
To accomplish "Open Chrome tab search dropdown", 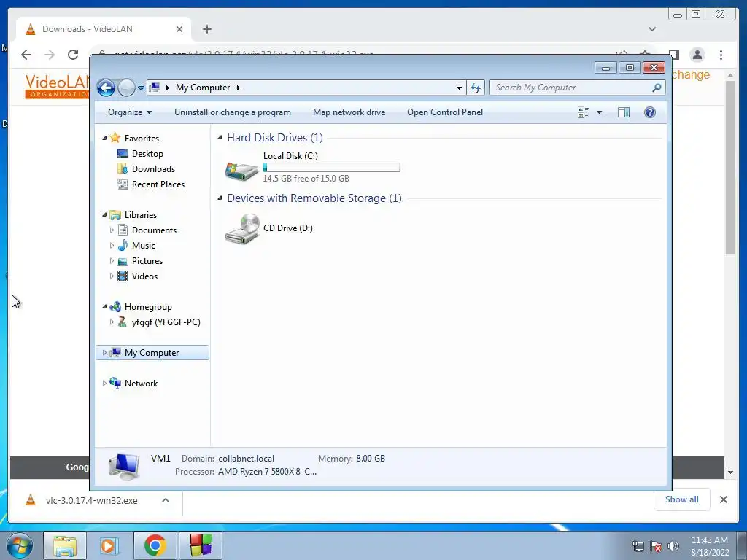I will 652,29.
